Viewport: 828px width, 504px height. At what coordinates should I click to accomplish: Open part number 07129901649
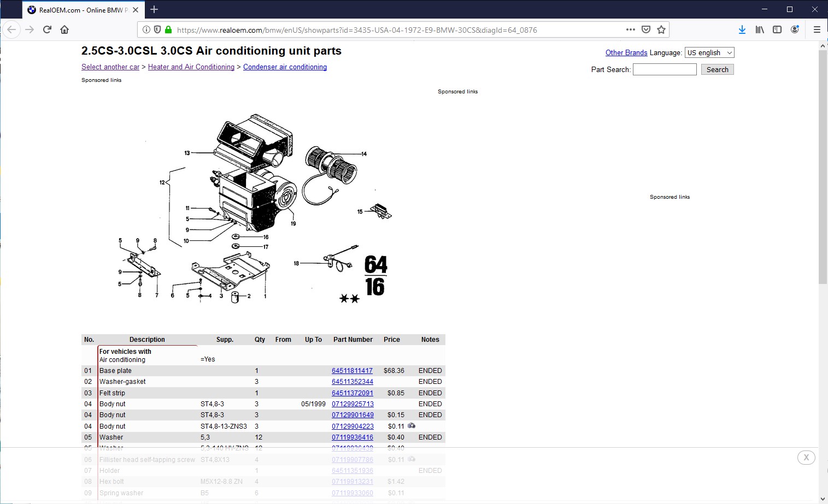353,415
